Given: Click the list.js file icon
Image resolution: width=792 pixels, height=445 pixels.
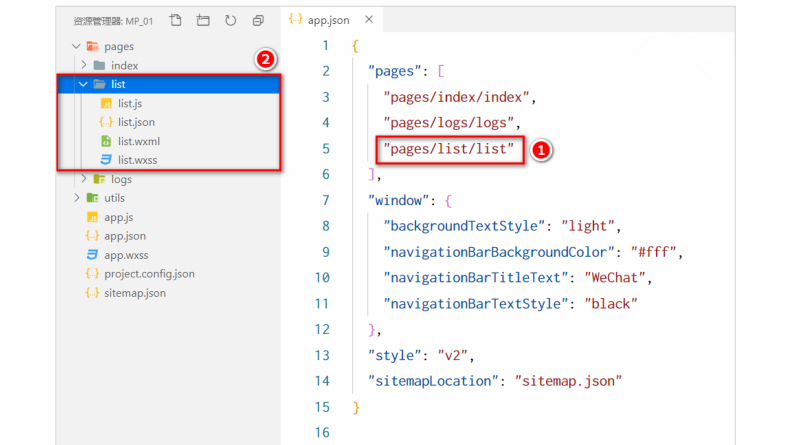Looking at the screenshot, I should point(106,103).
